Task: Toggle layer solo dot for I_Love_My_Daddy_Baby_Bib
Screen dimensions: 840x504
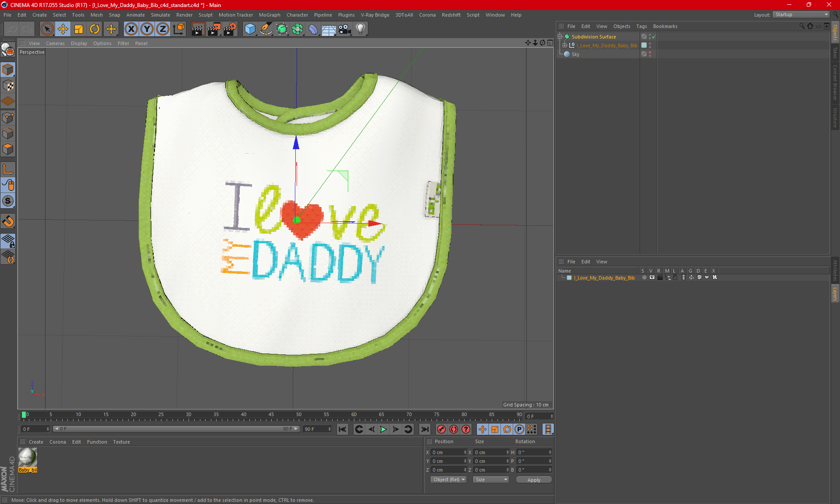Action: 644,277
